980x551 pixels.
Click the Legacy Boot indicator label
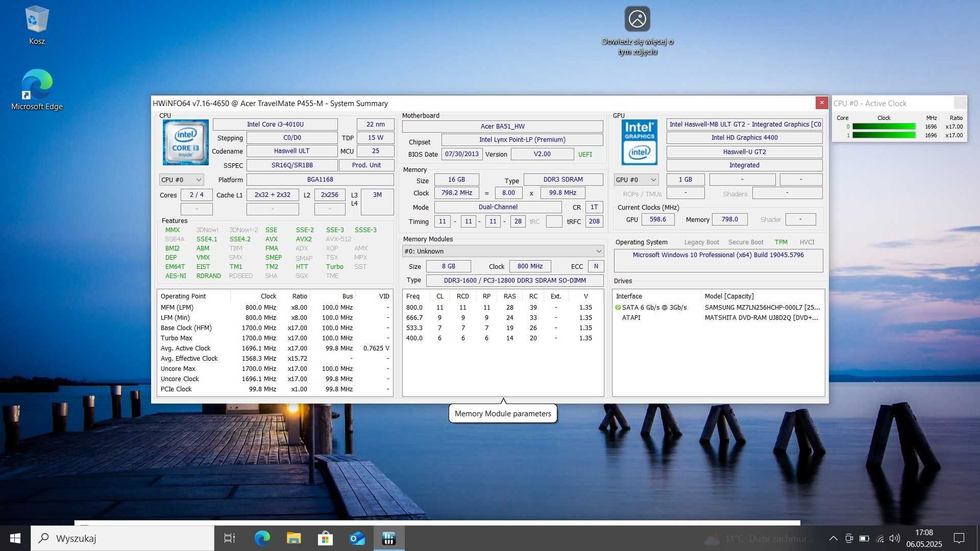[701, 242]
